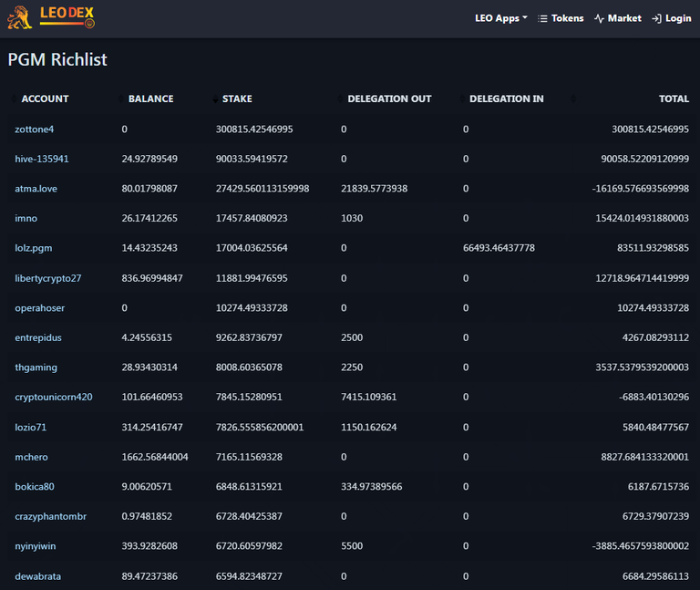
Task: Open the zottone4 account link
Action: coord(35,129)
